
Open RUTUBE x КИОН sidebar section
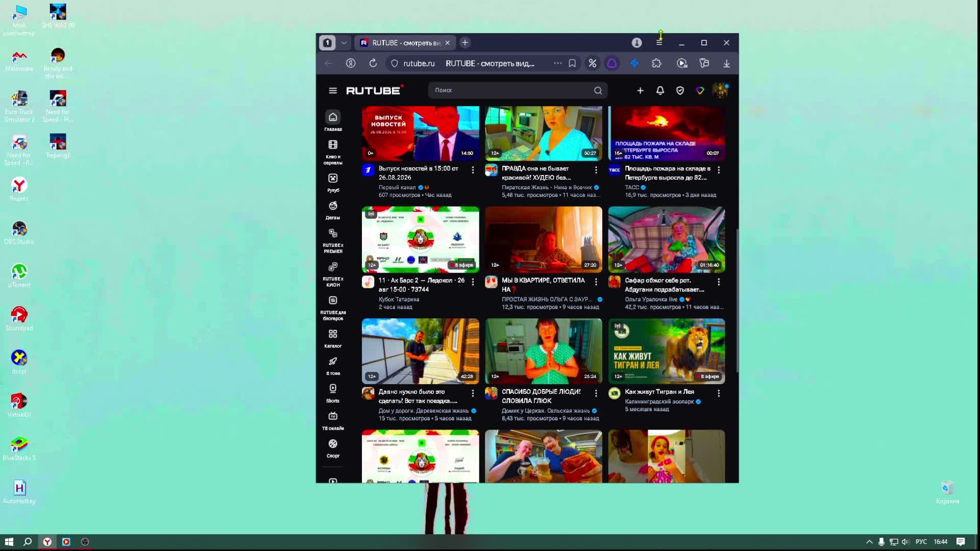(x=333, y=274)
